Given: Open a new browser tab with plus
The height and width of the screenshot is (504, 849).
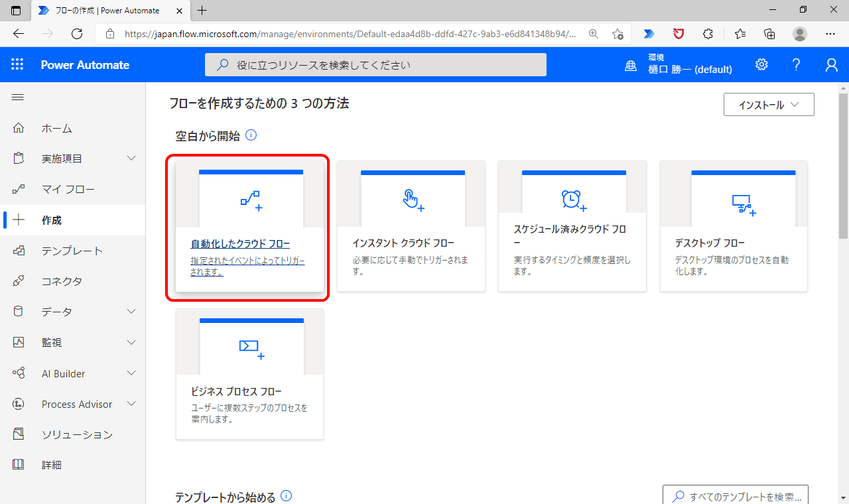Looking at the screenshot, I should (x=202, y=10).
